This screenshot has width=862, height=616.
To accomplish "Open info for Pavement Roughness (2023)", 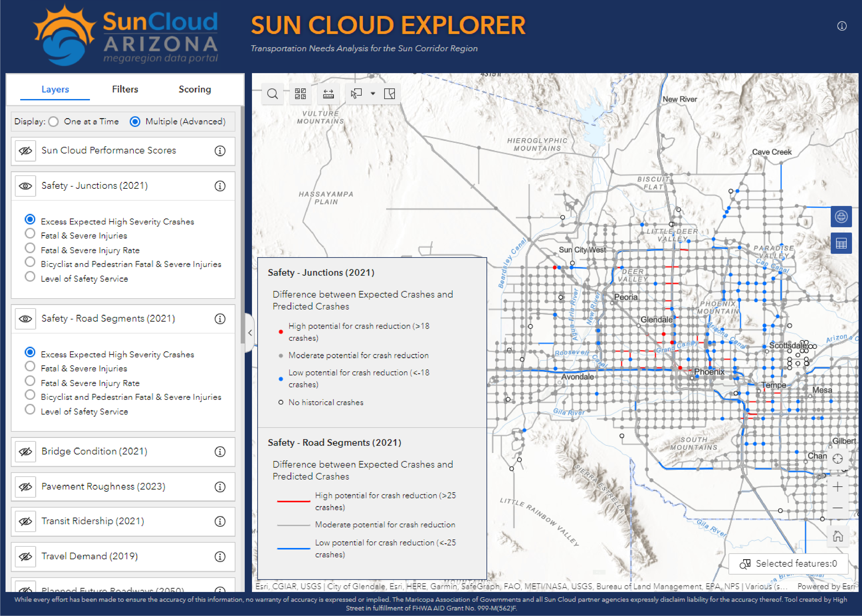I will pyautogui.click(x=220, y=487).
